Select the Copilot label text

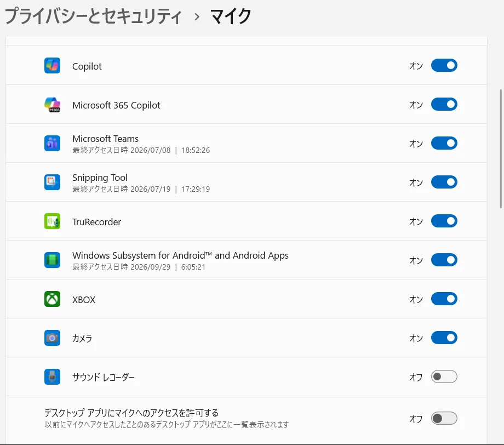coord(87,66)
